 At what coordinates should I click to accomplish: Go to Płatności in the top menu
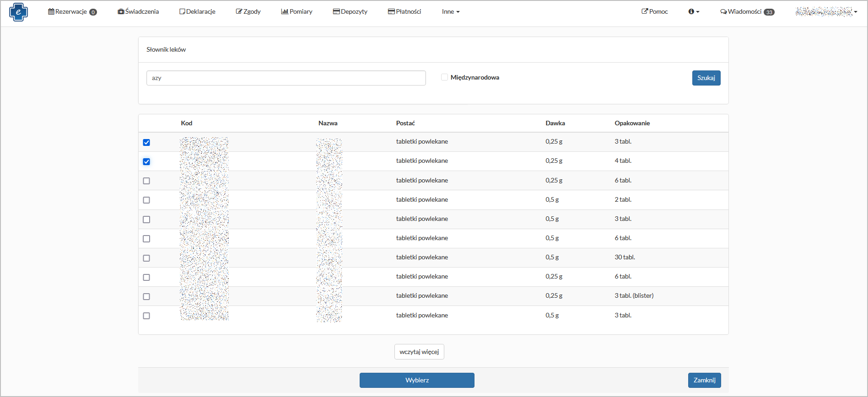(404, 11)
